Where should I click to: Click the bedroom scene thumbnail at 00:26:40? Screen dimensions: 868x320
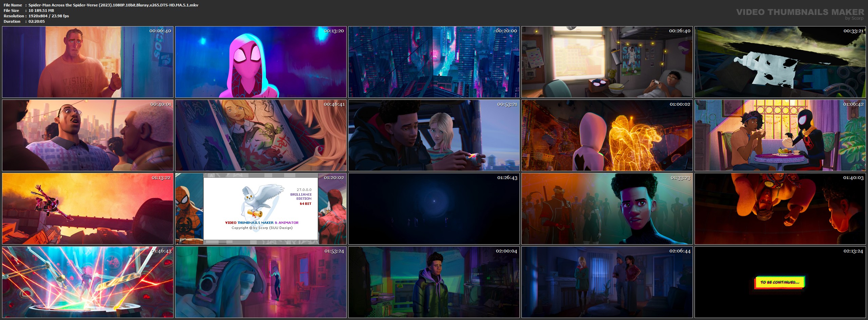coord(607,62)
